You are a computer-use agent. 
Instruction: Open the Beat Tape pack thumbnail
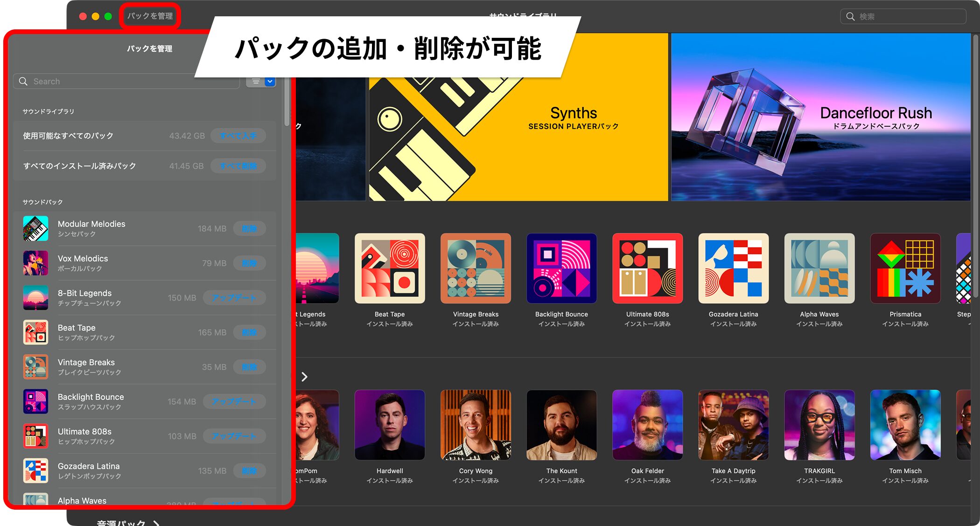[x=390, y=269]
